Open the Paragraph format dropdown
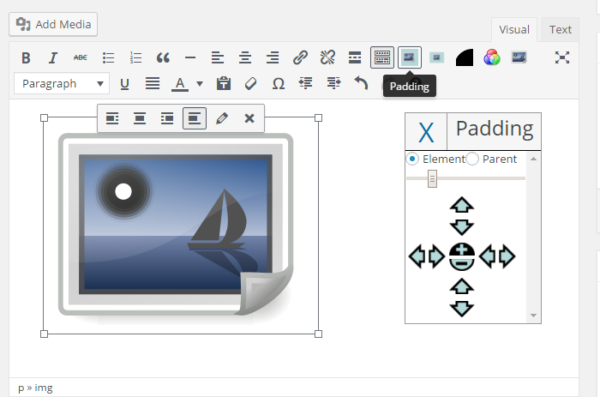Screen dimensions: 600x397 (x=62, y=83)
